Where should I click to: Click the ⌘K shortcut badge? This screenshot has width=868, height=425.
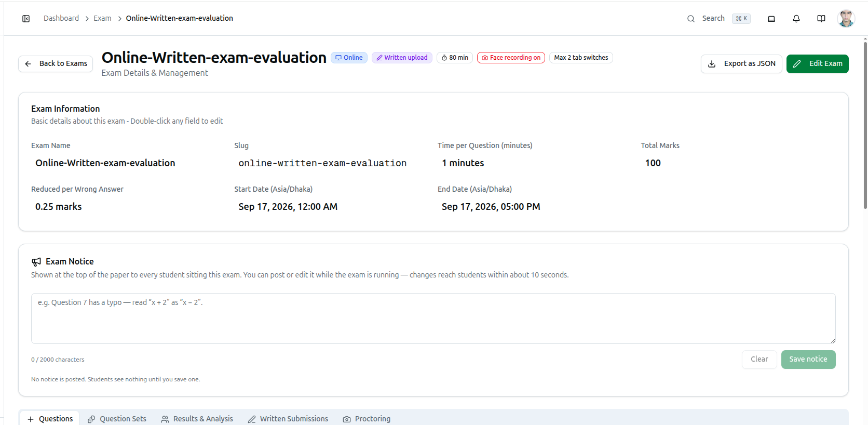[741, 19]
